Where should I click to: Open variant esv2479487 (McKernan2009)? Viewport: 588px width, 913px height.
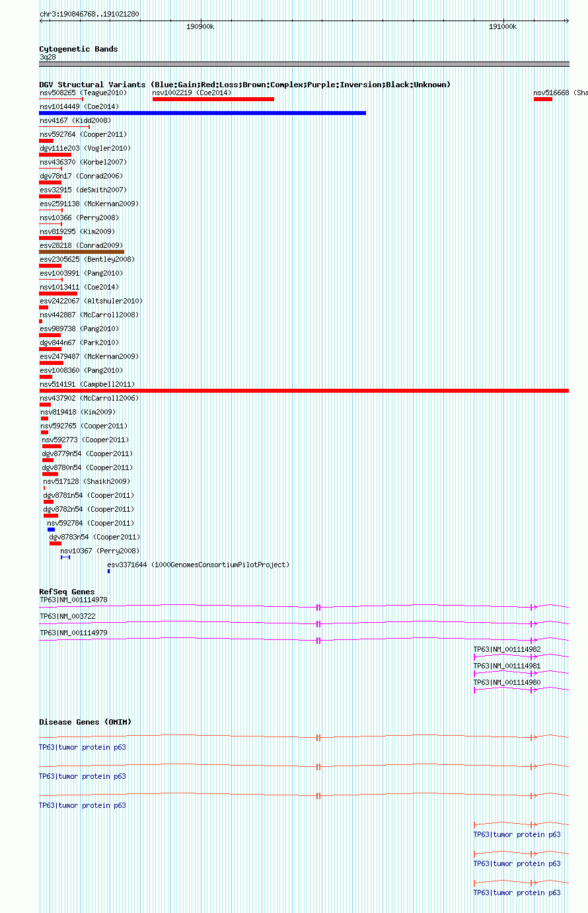point(89,356)
